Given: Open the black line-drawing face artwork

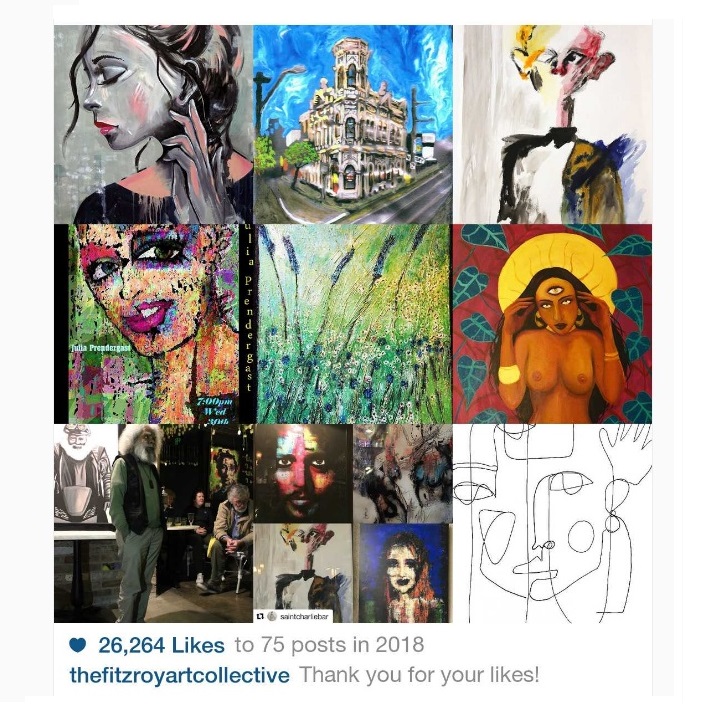Looking at the screenshot, I should [x=553, y=523].
